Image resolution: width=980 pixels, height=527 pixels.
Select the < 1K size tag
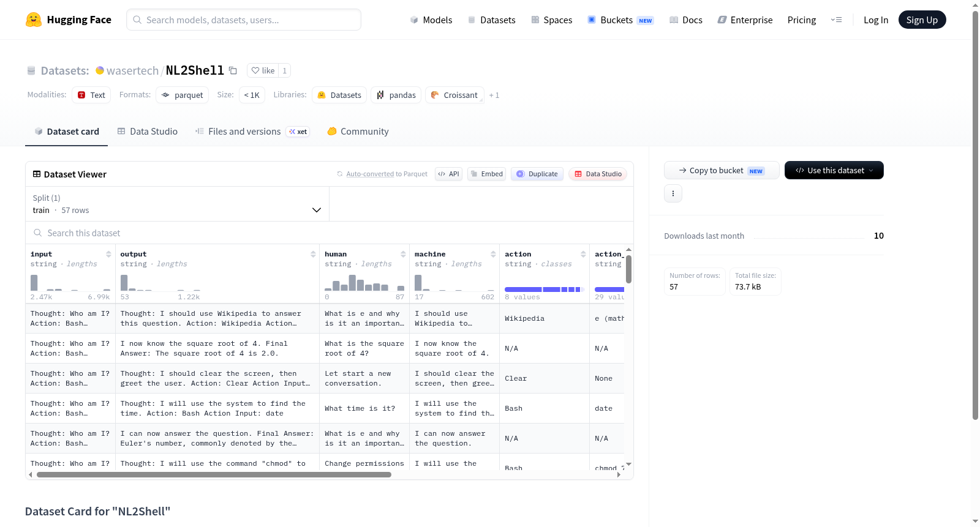(x=252, y=95)
